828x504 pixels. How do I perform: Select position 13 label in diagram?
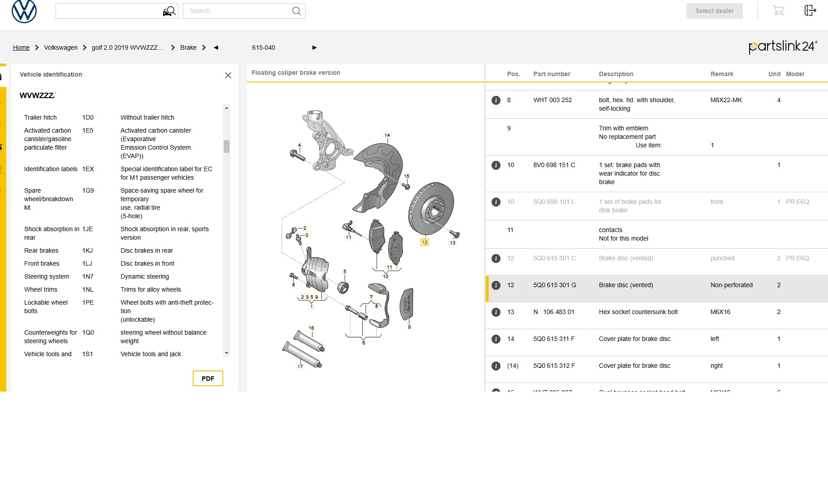coord(452,243)
